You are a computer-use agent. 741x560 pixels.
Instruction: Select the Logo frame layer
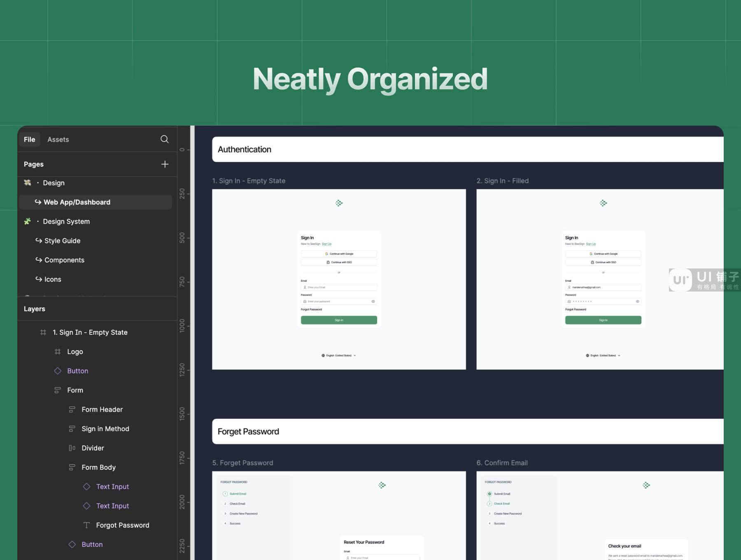75,352
